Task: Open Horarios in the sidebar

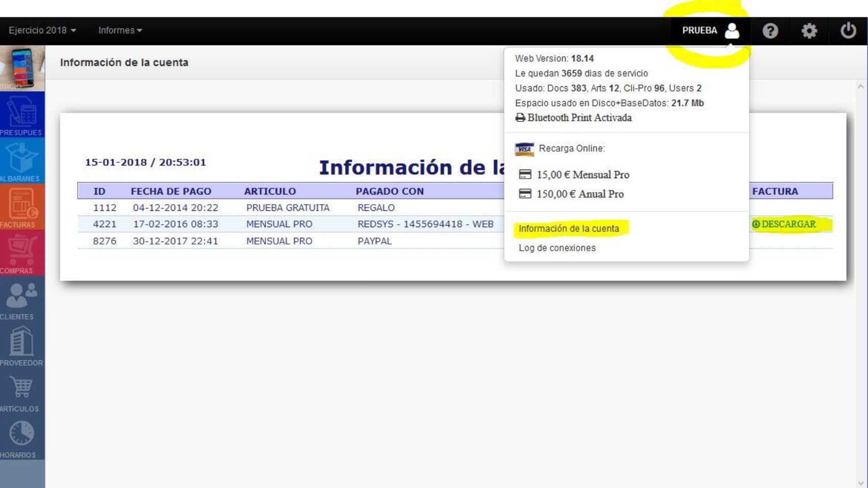Action: (22, 437)
